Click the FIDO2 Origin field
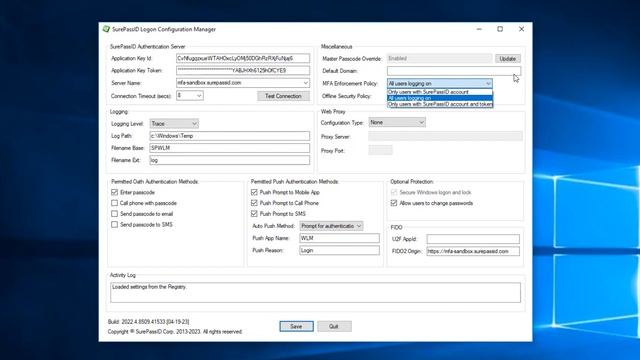The width and height of the screenshot is (640, 360). (473, 251)
